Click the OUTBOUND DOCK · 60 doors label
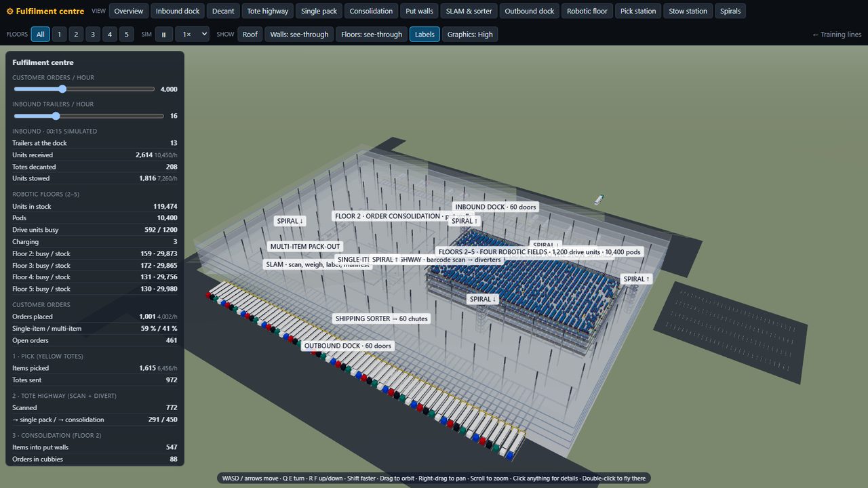 click(x=348, y=346)
